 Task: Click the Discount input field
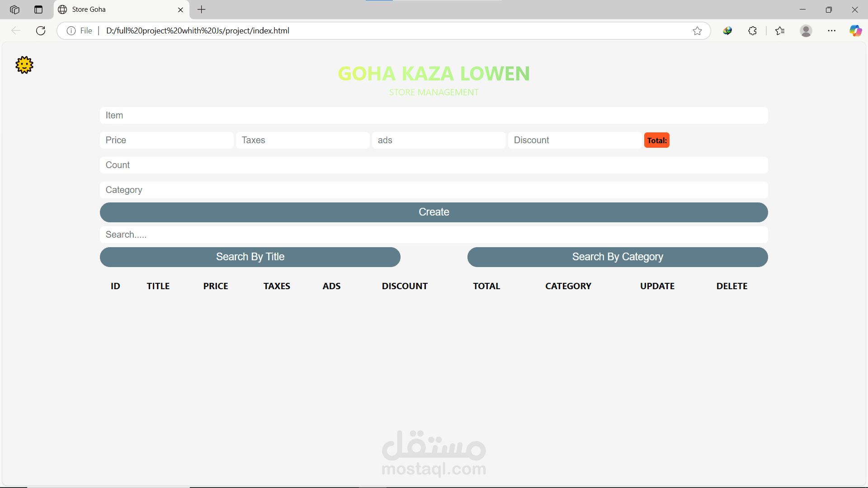[x=575, y=140]
